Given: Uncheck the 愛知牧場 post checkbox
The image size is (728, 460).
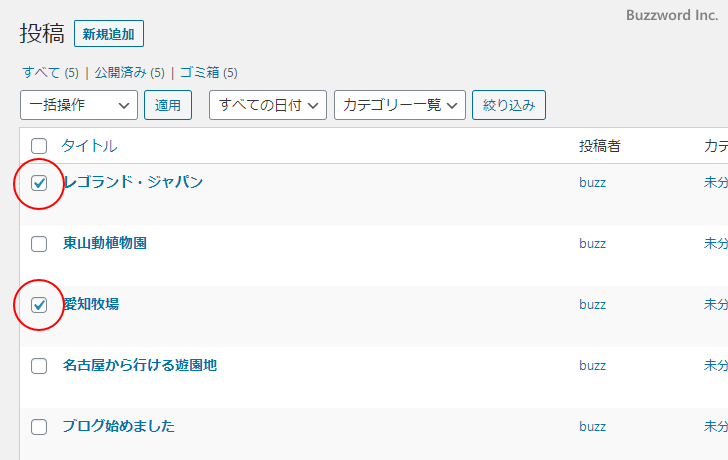Looking at the screenshot, I should tap(39, 305).
